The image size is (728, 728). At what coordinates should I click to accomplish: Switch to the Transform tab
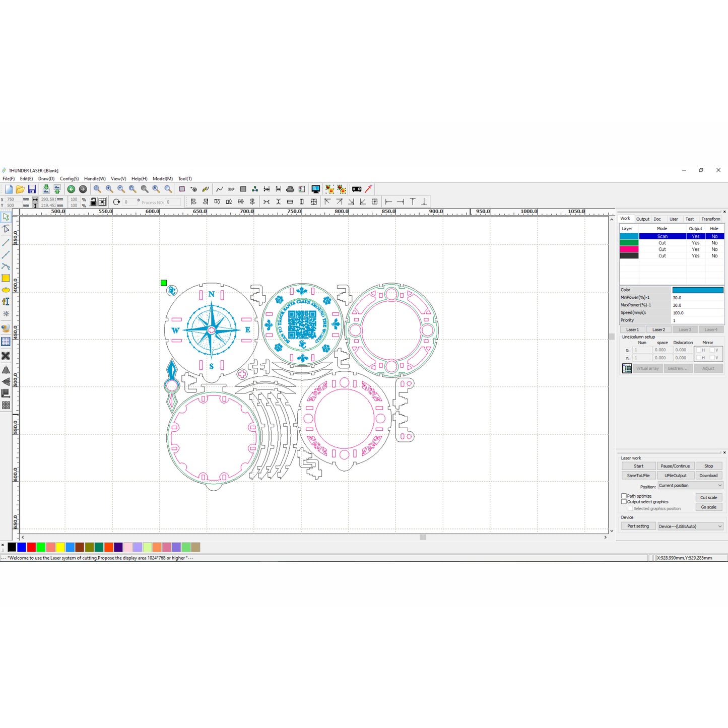click(710, 219)
